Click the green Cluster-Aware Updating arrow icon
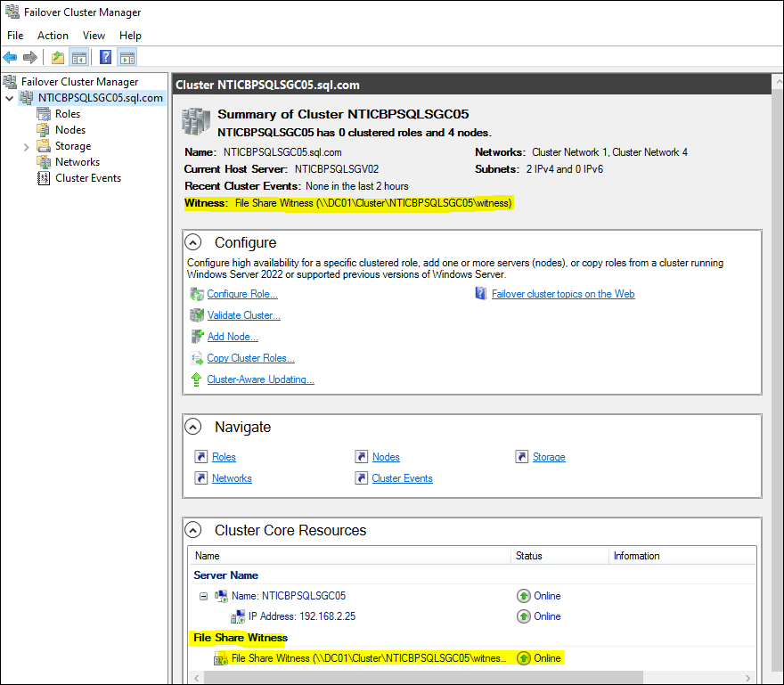784x685 pixels. pos(197,379)
